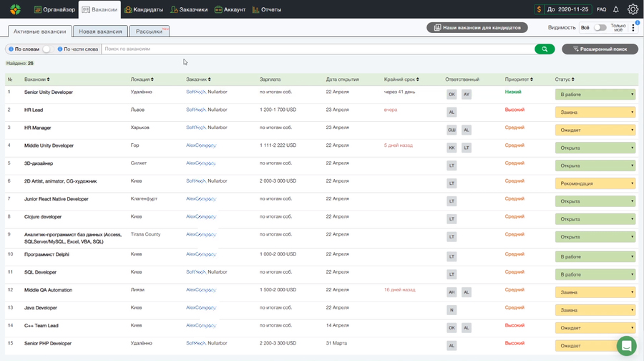Sort table by Приоритет column
The image size is (644, 361).
click(519, 80)
